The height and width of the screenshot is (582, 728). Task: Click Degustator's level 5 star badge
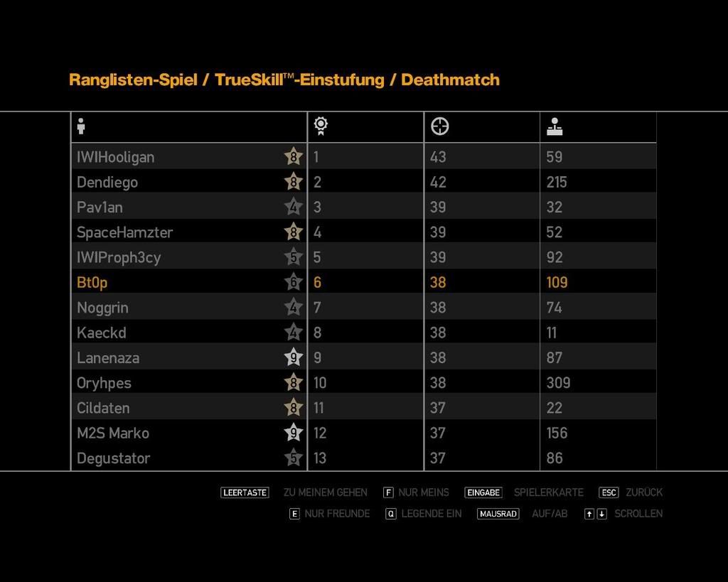293,458
